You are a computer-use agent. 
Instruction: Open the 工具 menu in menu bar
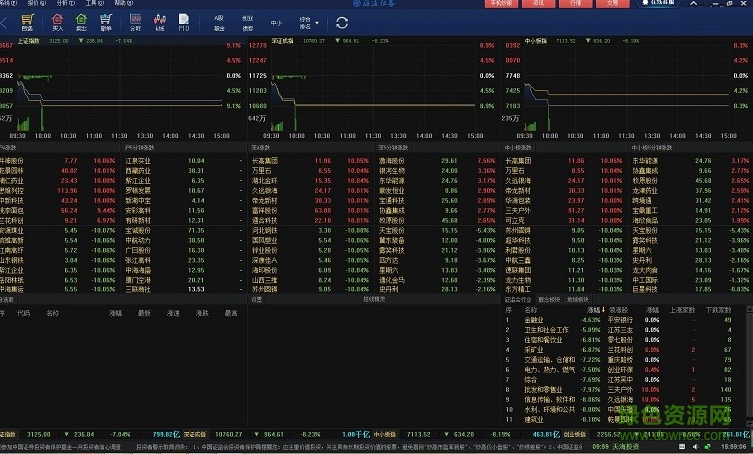point(92,4)
